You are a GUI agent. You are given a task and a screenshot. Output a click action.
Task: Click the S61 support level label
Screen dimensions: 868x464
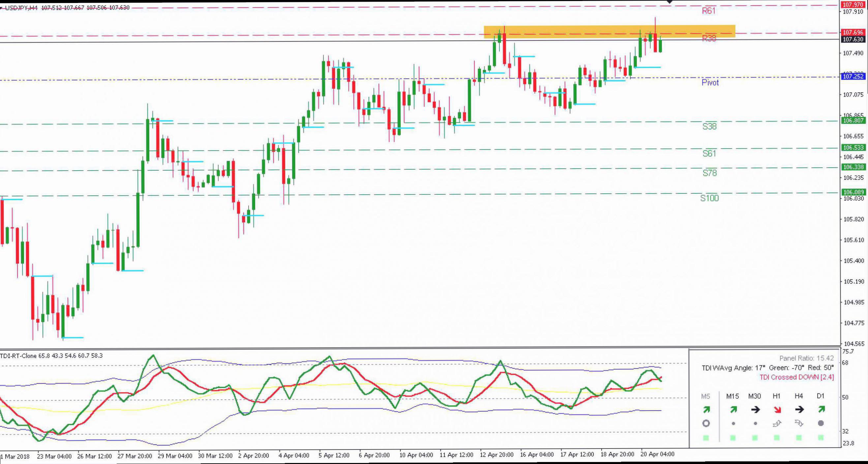point(709,154)
